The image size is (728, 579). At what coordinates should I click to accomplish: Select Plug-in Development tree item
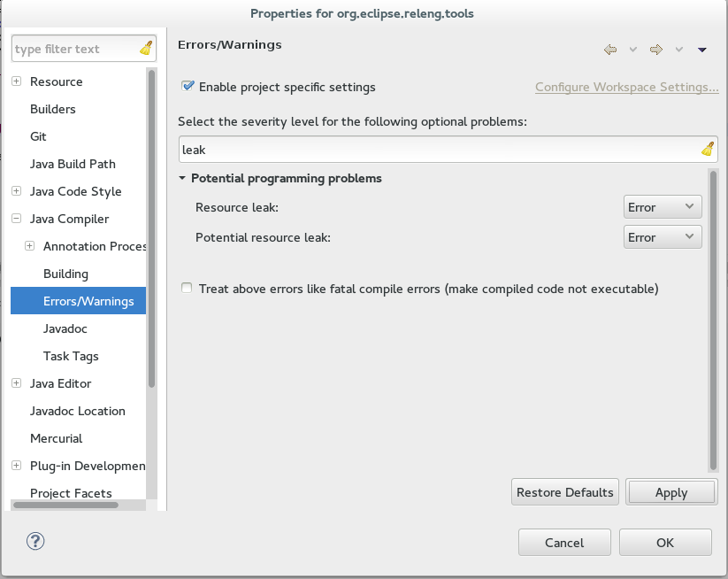pyautogui.click(x=88, y=466)
